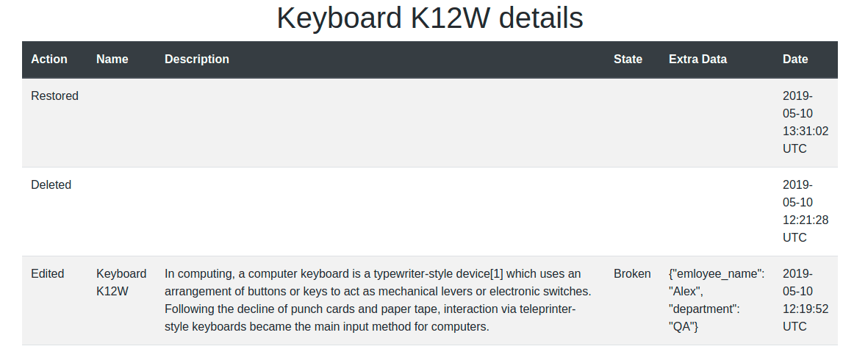
Task: Click the keyboard description paragraph text
Action: pos(377,301)
